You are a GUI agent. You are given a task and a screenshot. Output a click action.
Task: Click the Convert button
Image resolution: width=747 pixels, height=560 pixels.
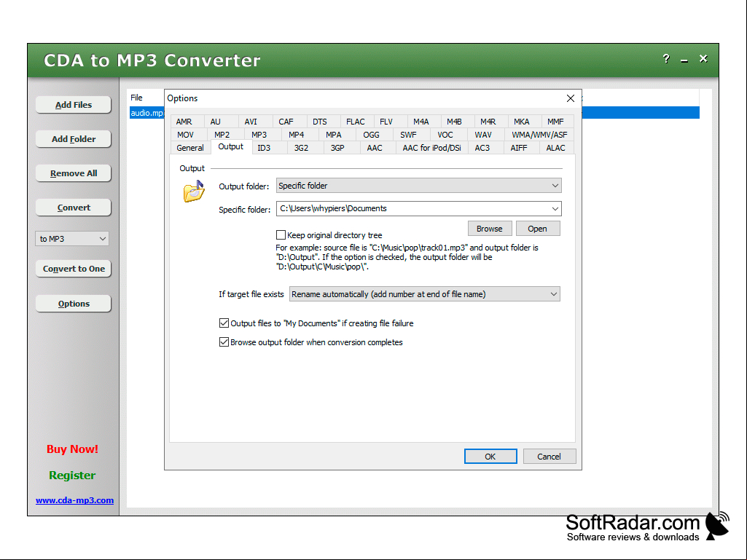click(x=74, y=208)
